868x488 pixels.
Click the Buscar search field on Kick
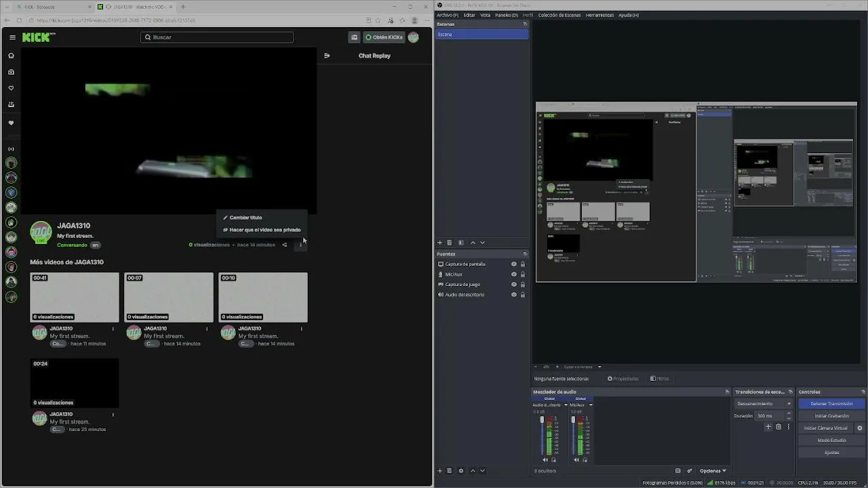point(217,37)
